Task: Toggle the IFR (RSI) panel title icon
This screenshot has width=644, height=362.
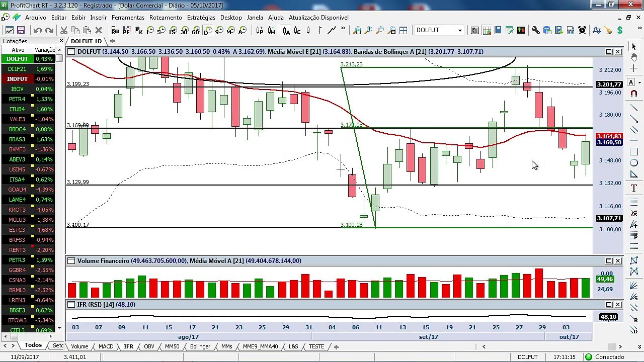Action: [71, 305]
